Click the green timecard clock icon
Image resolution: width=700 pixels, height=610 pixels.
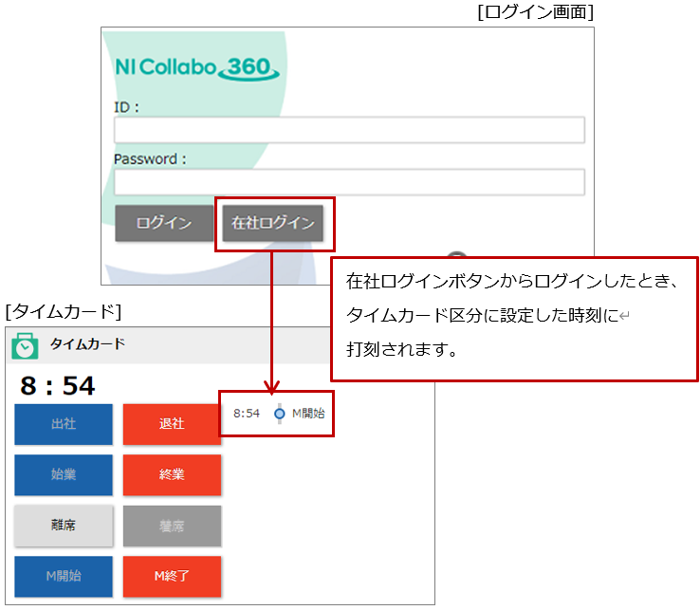point(25,345)
